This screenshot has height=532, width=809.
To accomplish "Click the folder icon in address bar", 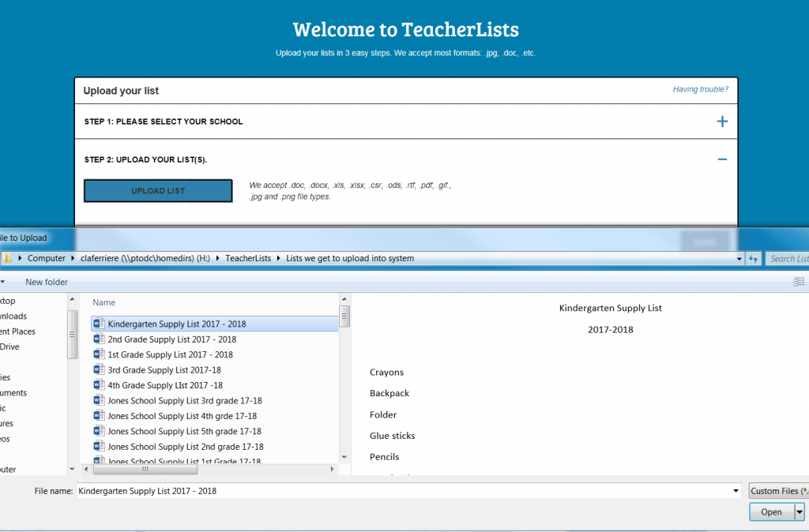I will (x=7, y=258).
